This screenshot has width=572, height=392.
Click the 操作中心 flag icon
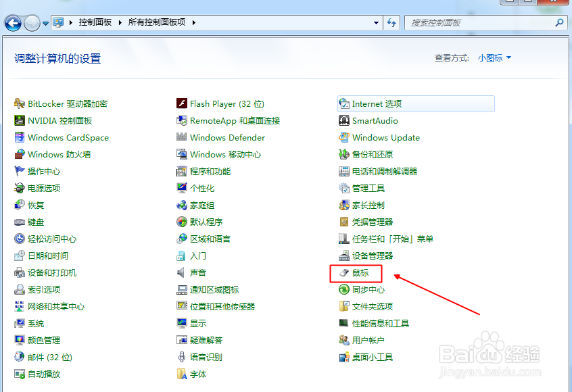(20, 171)
